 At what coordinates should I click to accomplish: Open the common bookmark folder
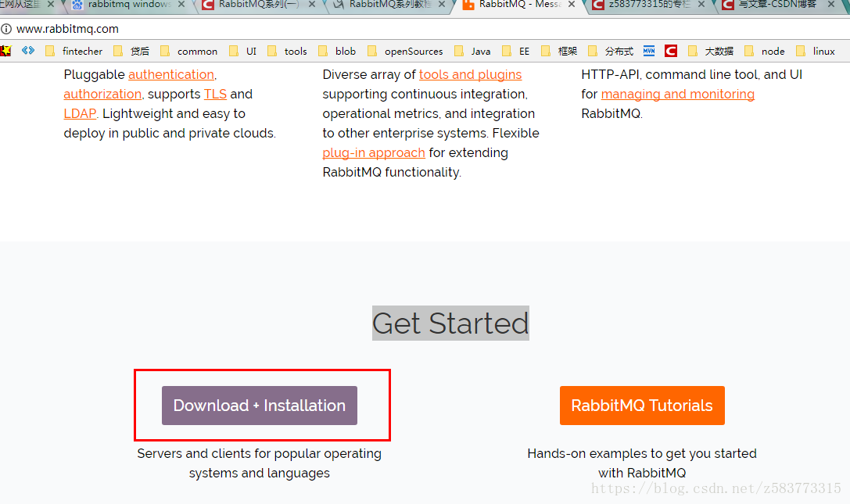coord(189,51)
